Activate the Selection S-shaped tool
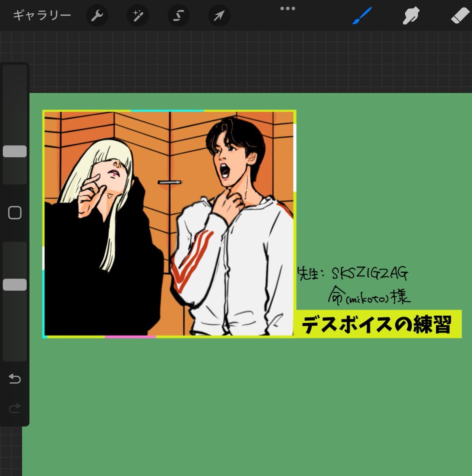Screen dimensions: 472x476 click(178, 16)
